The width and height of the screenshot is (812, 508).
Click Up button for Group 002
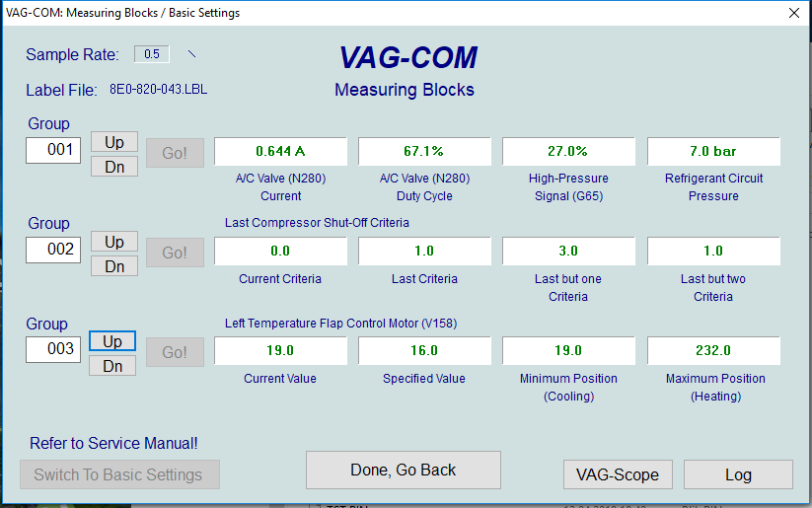[x=114, y=242]
